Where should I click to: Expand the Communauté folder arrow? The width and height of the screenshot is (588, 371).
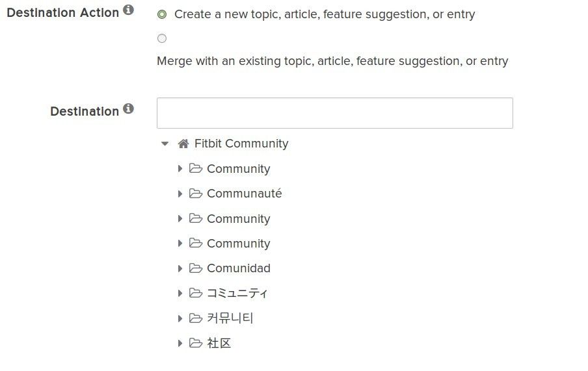[180, 194]
